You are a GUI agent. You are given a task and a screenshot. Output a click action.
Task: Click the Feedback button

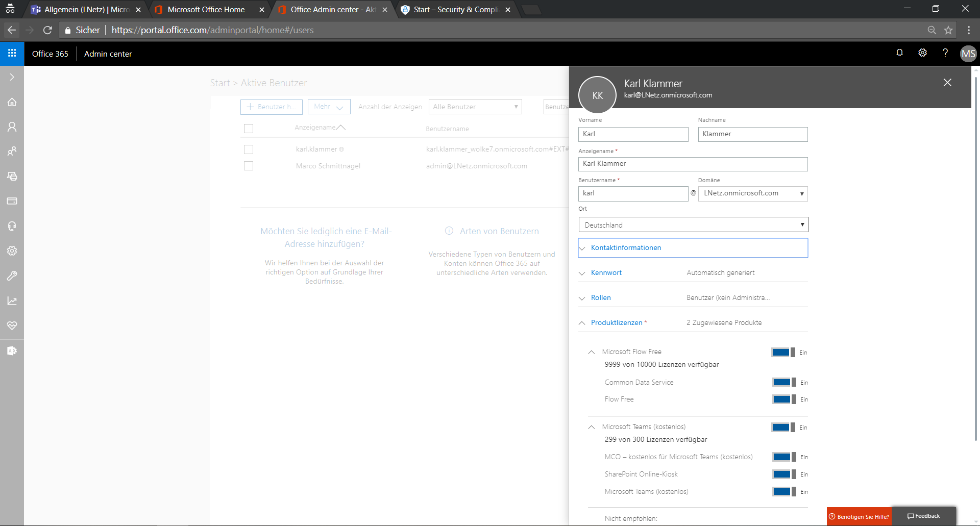[923, 516]
